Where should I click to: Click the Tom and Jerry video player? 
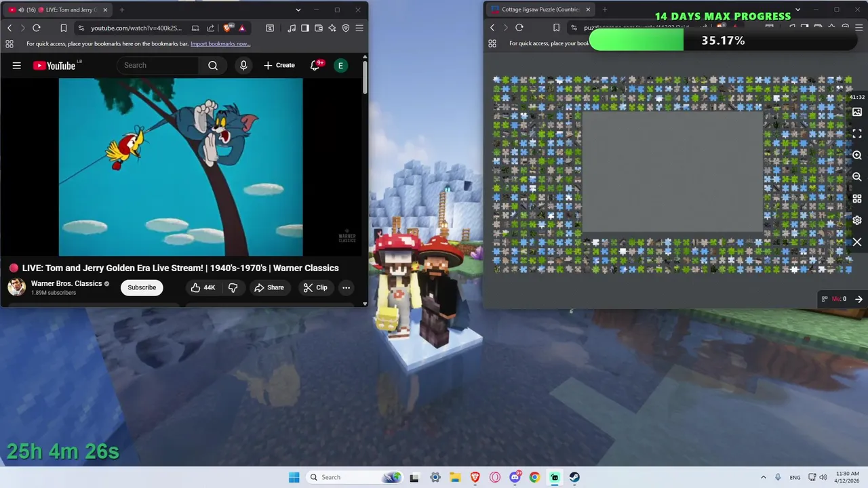point(181,167)
